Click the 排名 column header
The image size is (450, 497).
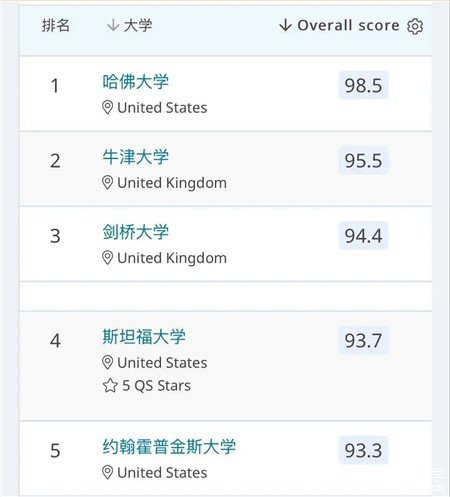tap(56, 25)
